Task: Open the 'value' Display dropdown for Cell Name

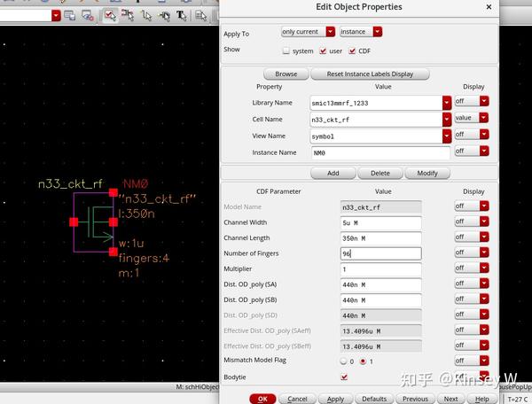Action: (x=472, y=118)
